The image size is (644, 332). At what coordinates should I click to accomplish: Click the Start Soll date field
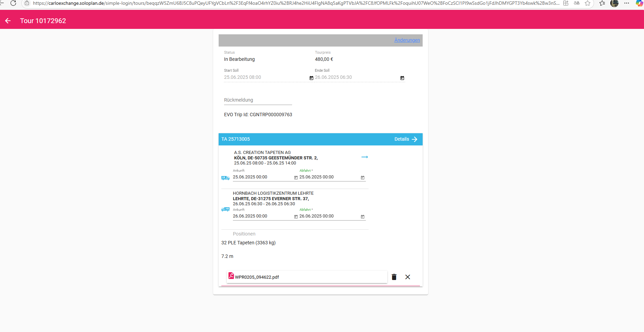click(266, 77)
